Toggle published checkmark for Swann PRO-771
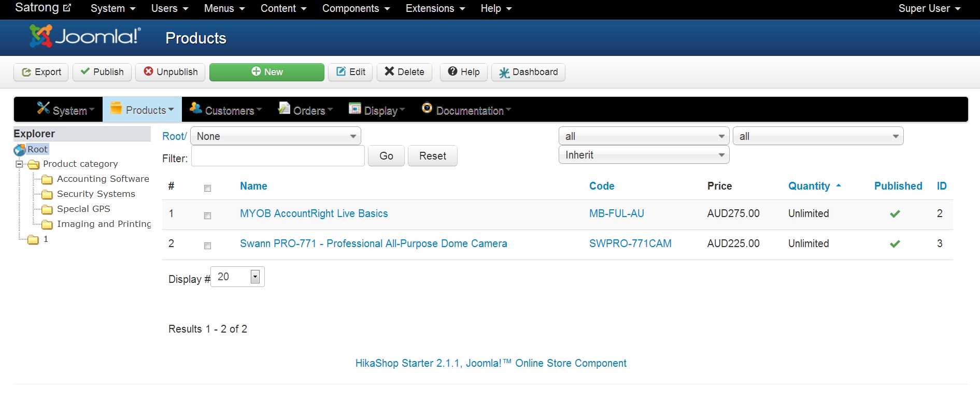 (894, 244)
